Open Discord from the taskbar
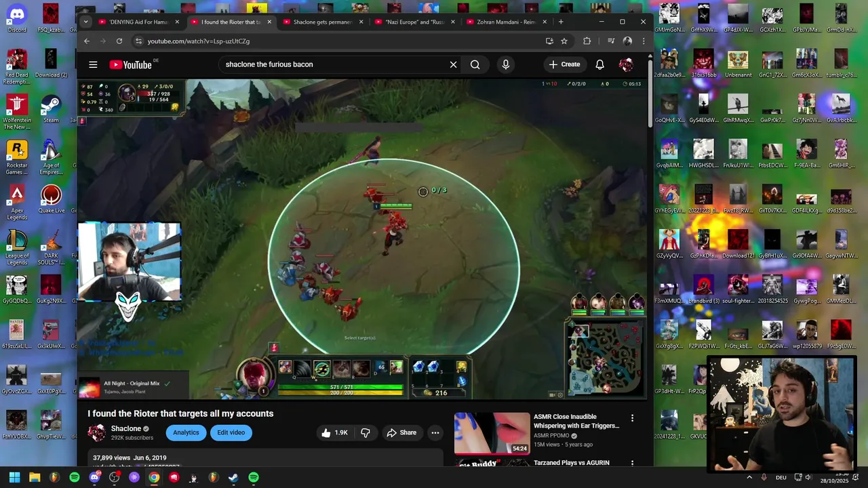Image resolution: width=868 pixels, height=488 pixels. click(94, 477)
